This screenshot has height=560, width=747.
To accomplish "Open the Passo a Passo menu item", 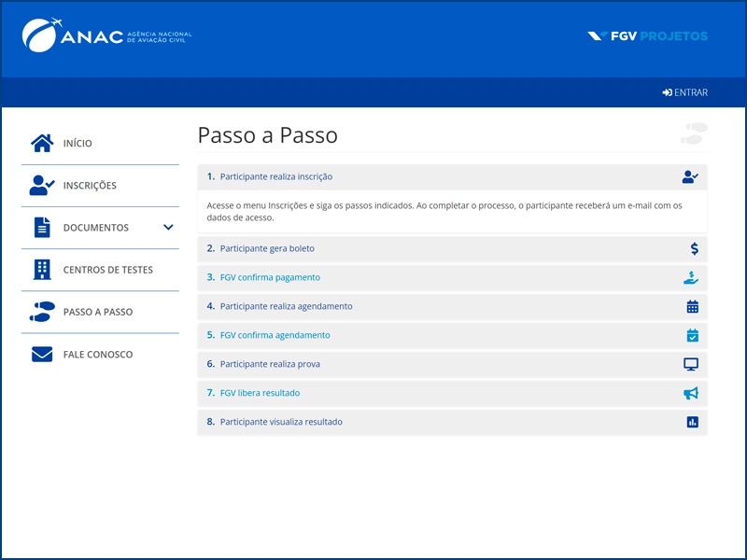I will coord(97,313).
